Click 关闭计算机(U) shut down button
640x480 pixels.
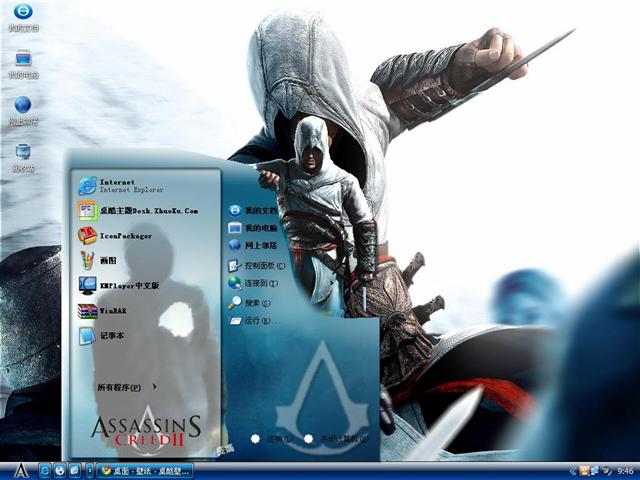336,439
